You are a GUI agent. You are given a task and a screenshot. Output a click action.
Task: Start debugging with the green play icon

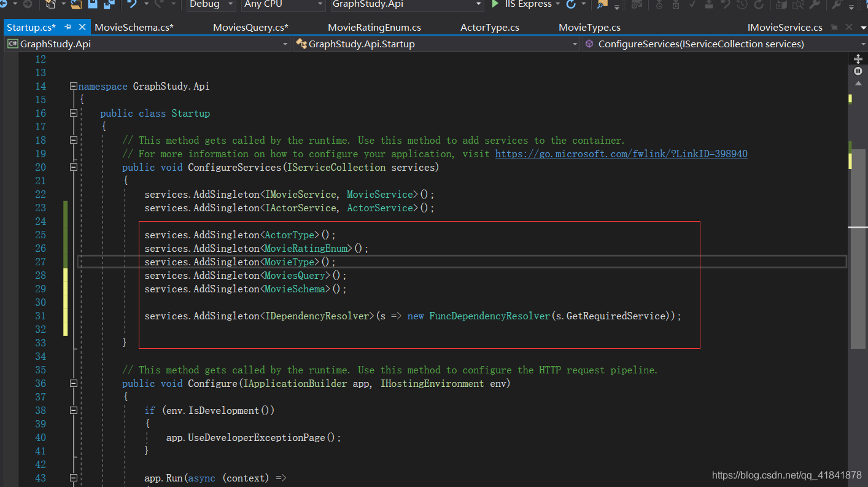[495, 4]
